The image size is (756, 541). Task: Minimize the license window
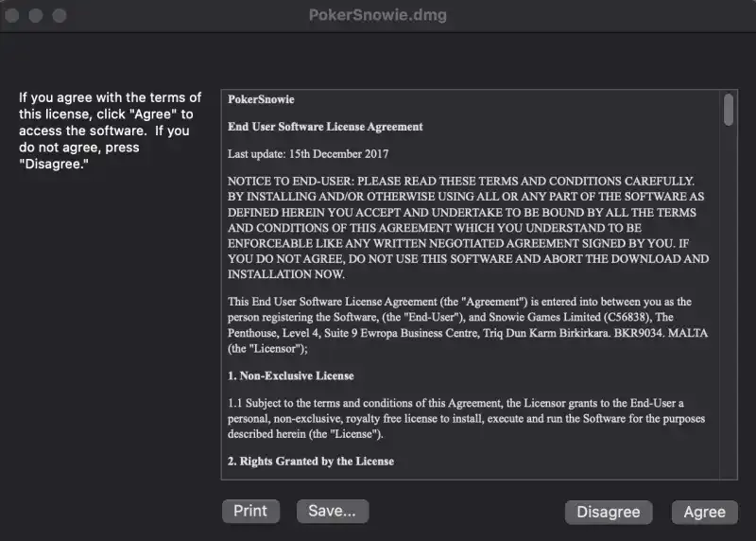click(x=37, y=16)
